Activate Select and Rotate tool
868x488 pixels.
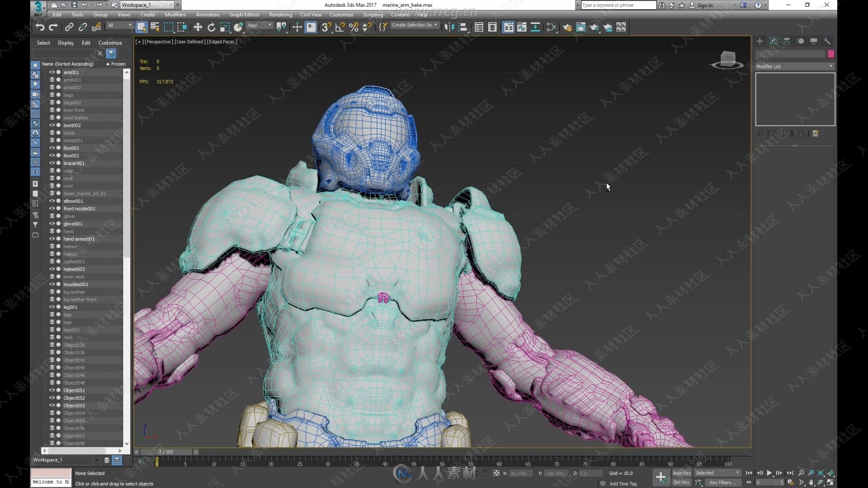tap(211, 27)
